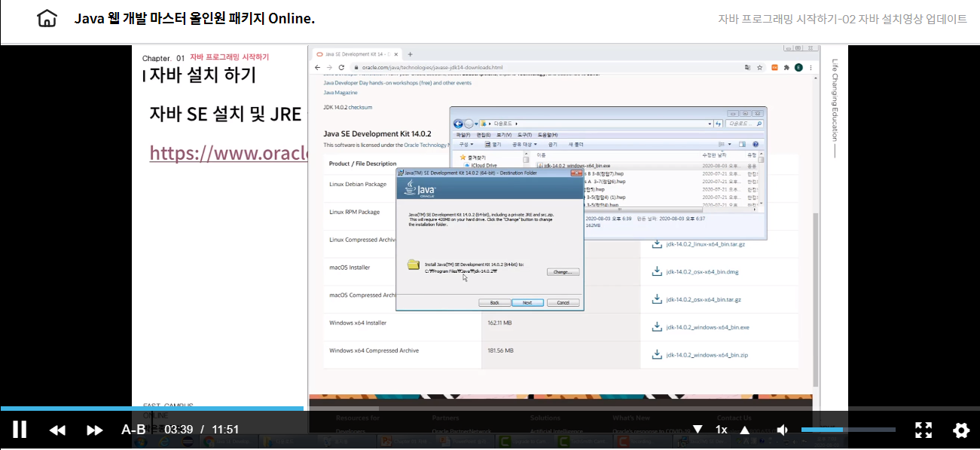This screenshot has width=980, height=450.
Task: Click download icon for jdk-14.0.2_osx-x64_bin.dmg
Action: pyautogui.click(x=656, y=271)
